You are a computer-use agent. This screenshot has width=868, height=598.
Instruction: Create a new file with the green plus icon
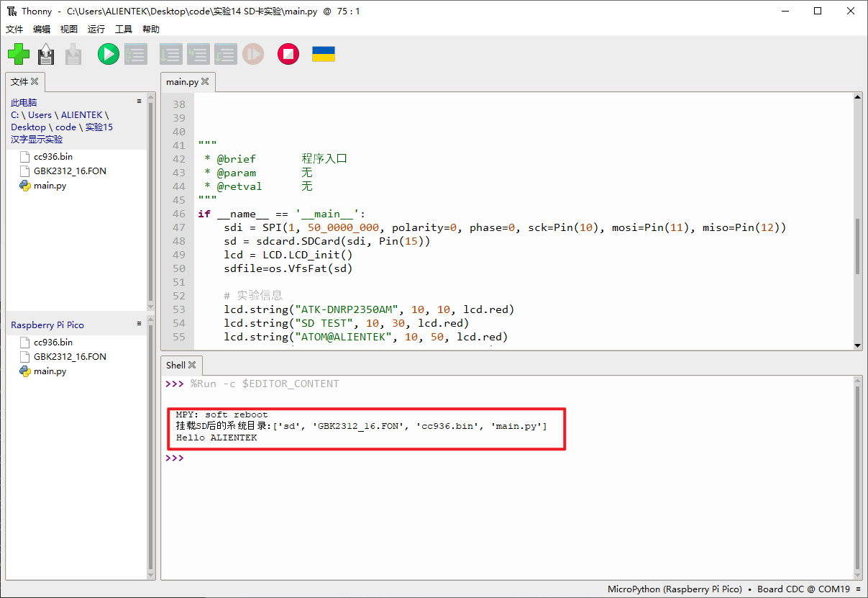tap(19, 54)
